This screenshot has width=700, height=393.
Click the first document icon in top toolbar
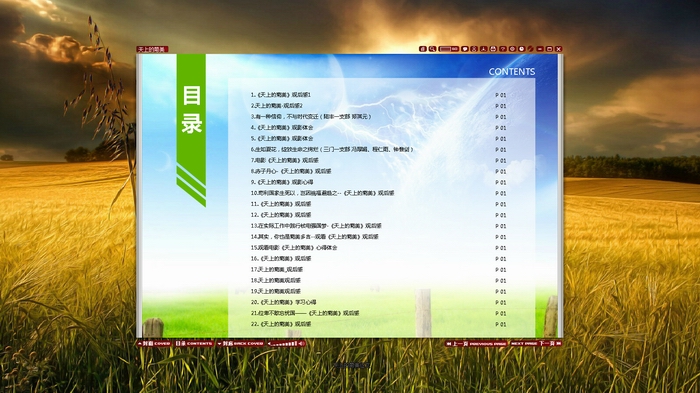(423, 49)
